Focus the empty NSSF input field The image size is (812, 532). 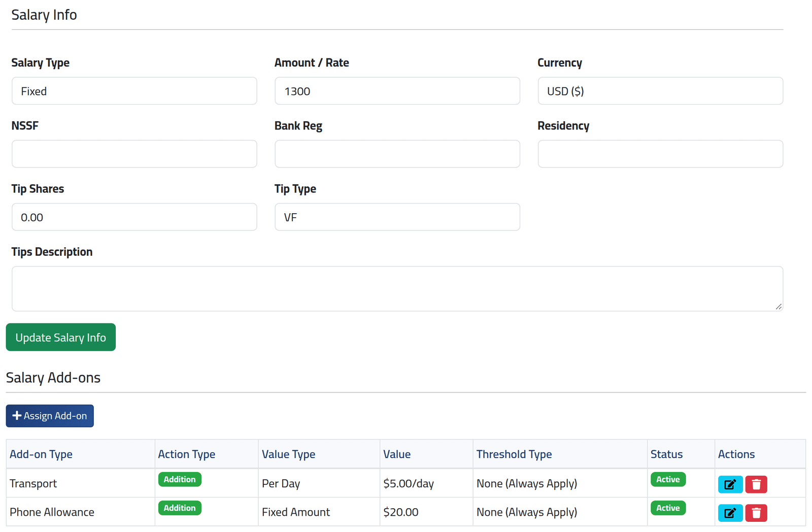[x=134, y=154]
